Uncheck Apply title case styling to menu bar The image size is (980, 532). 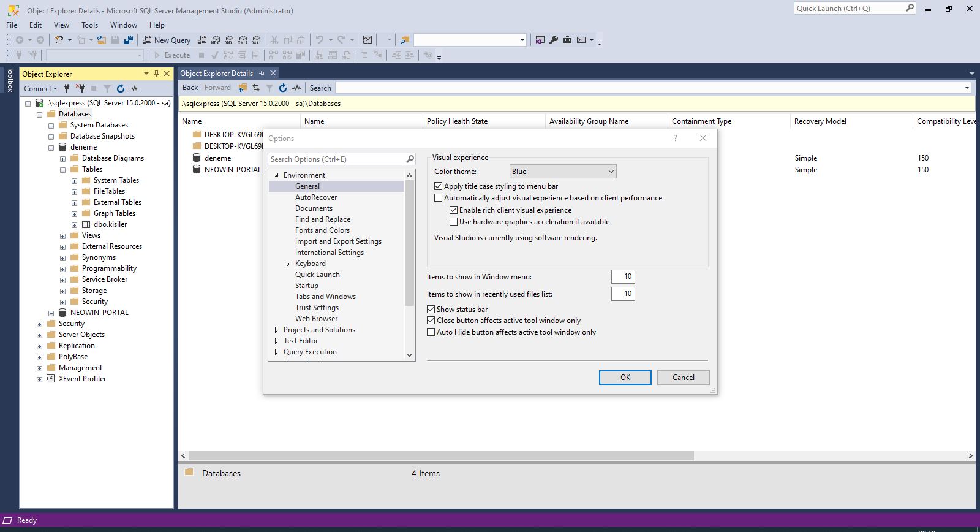439,186
